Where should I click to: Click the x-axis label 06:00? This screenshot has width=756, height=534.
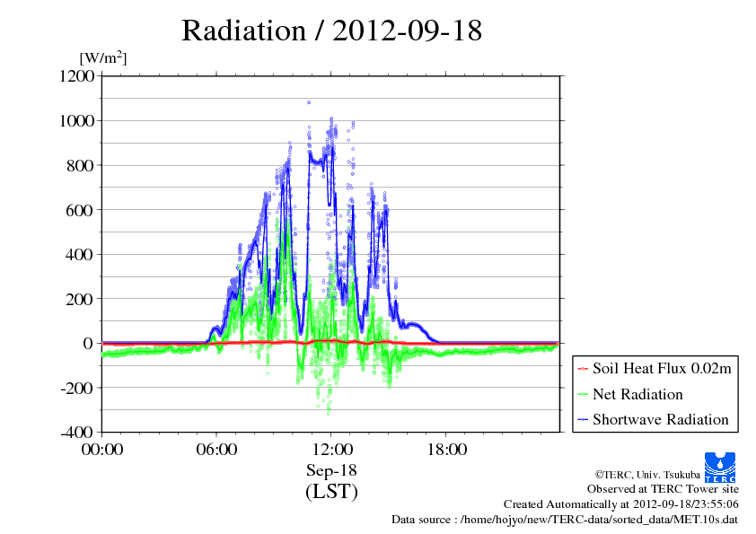(216, 449)
